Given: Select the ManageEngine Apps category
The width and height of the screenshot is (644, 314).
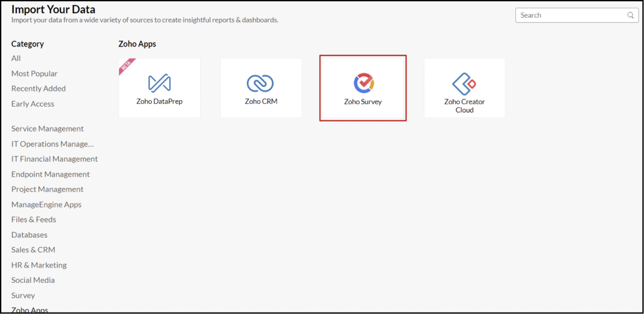Looking at the screenshot, I should point(46,205).
